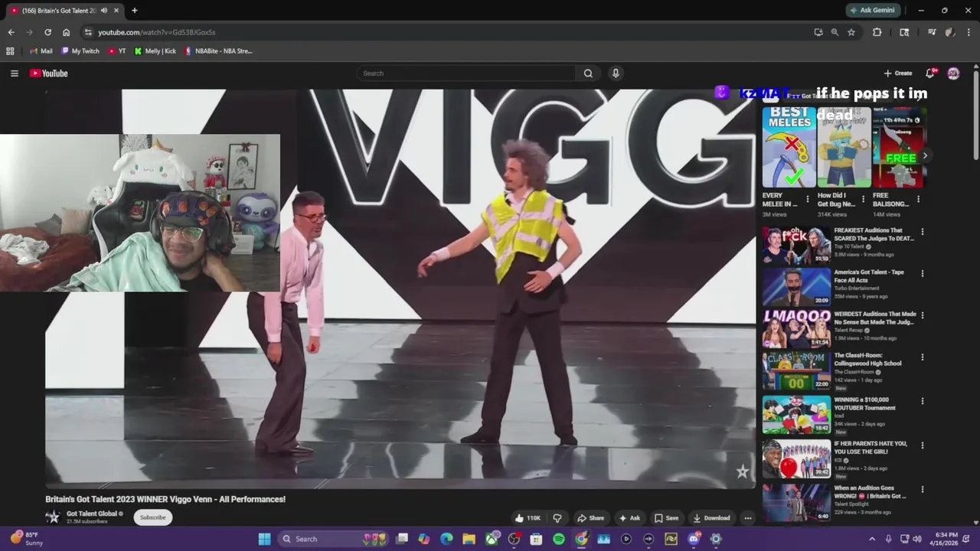980x551 pixels.
Task: Open the FREAKIEST Auditions video thumbnail
Action: (796, 245)
